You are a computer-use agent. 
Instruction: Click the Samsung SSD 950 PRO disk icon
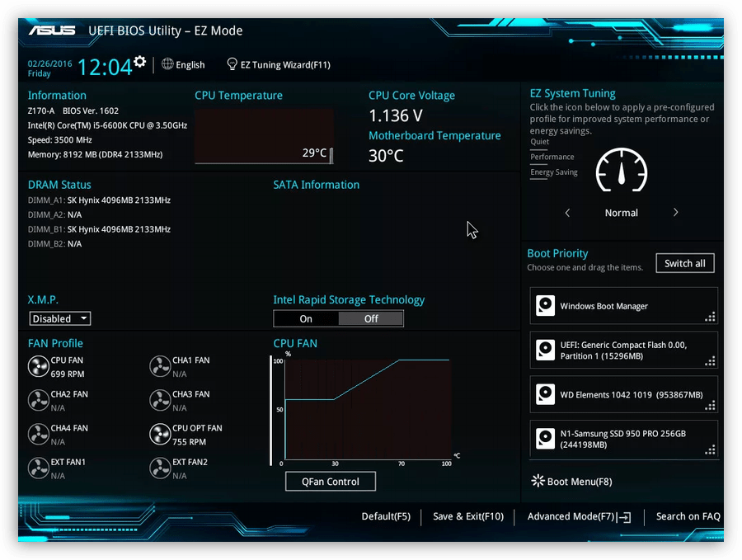(x=545, y=439)
